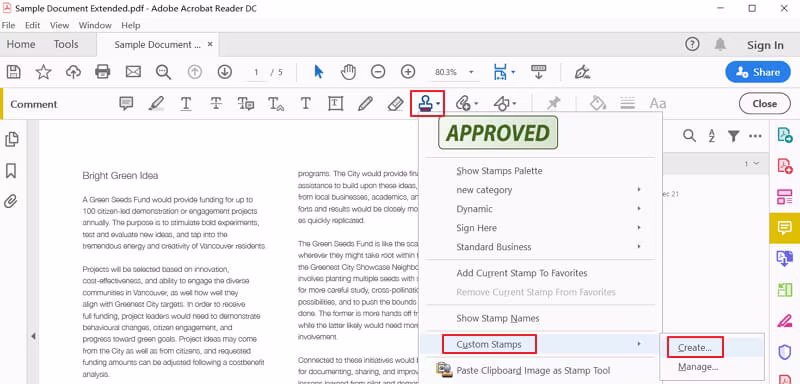This screenshot has width=800, height=384.
Task: Open the Edit menu
Action: point(33,25)
